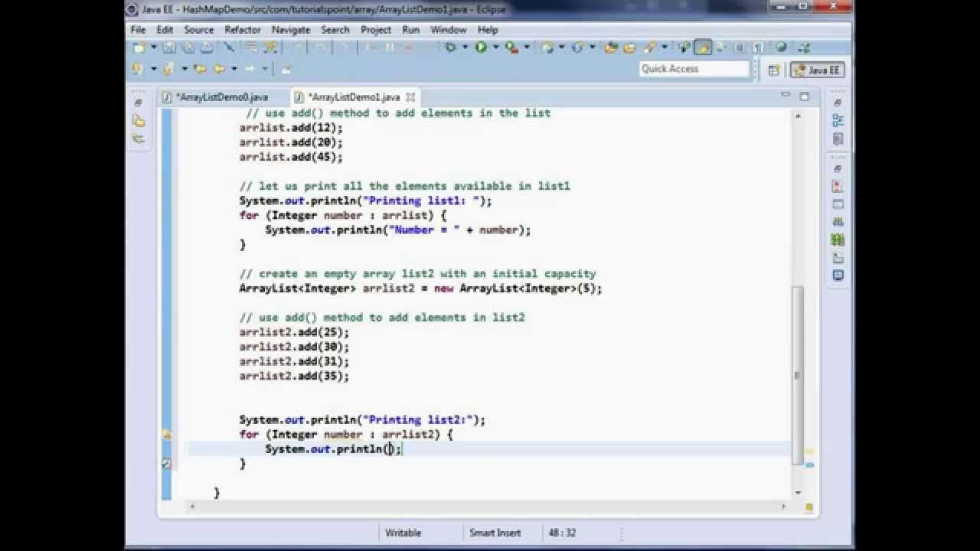This screenshot has height=551, width=980.
Task: Open the Data Source Explorer trim icon
Action: (x=838, y=240)
